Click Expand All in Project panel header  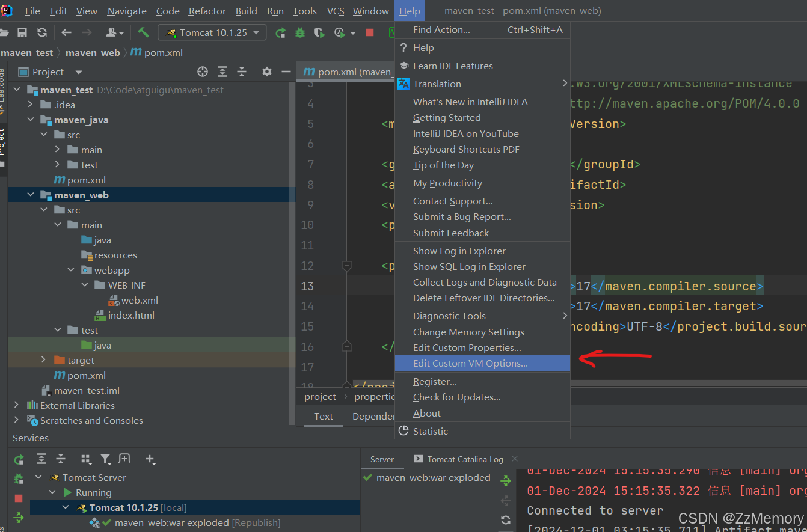(x=222, y=72)
